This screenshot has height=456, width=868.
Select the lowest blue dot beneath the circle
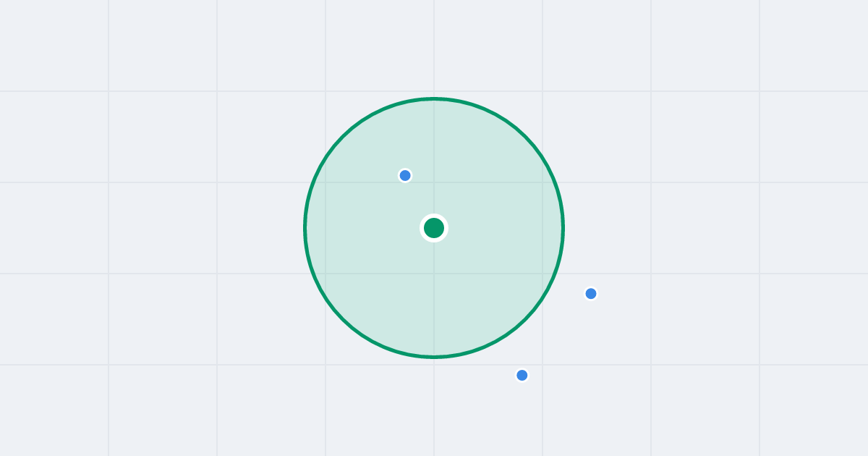[522, 375]
